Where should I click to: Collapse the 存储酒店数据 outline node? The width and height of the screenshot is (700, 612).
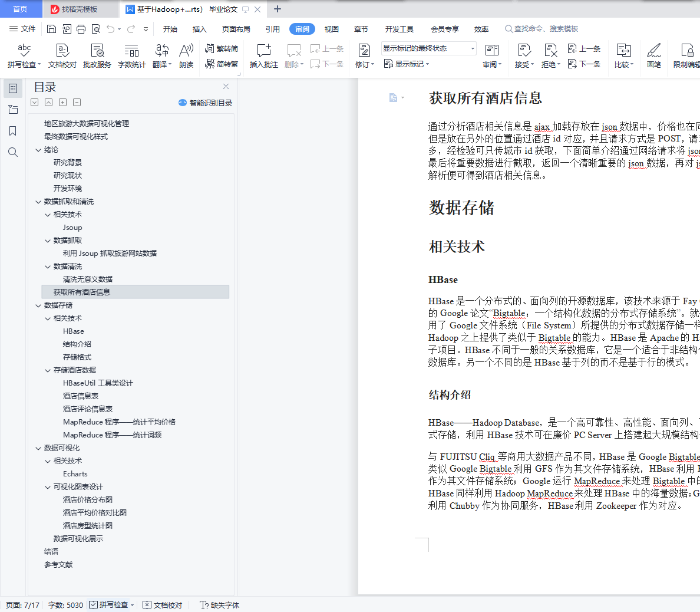click(48, 370)
